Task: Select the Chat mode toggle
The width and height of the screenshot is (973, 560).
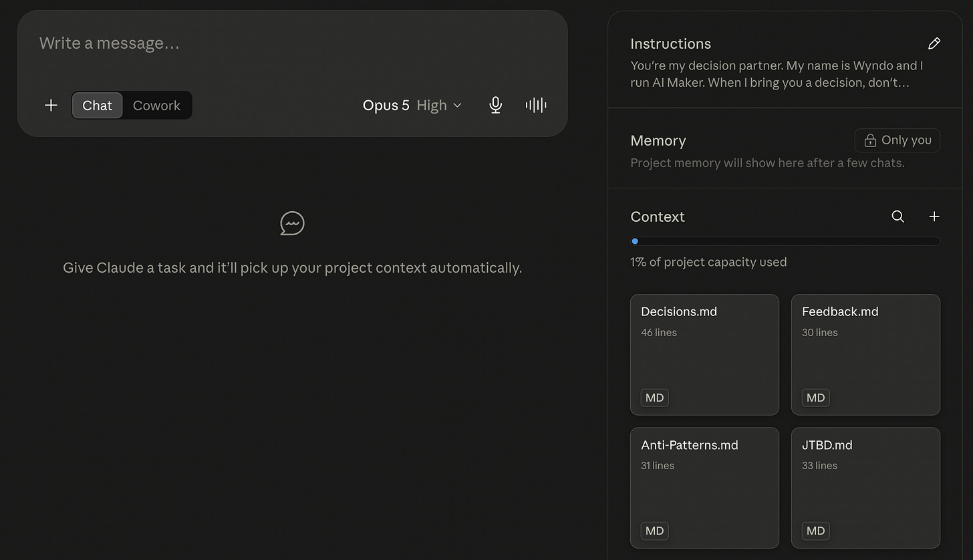Action: [x=98, y=106]
